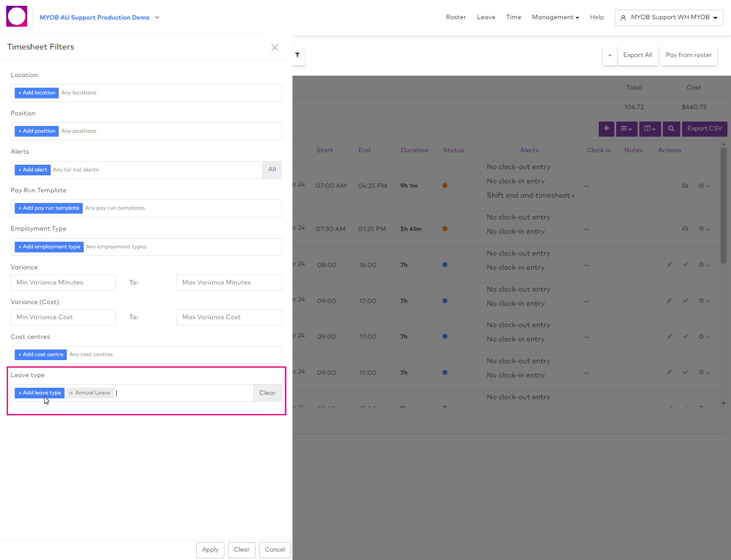The image size is (731, 560).
Task: Remove the Annual Leave filter tag
Action: pos(71,393)
